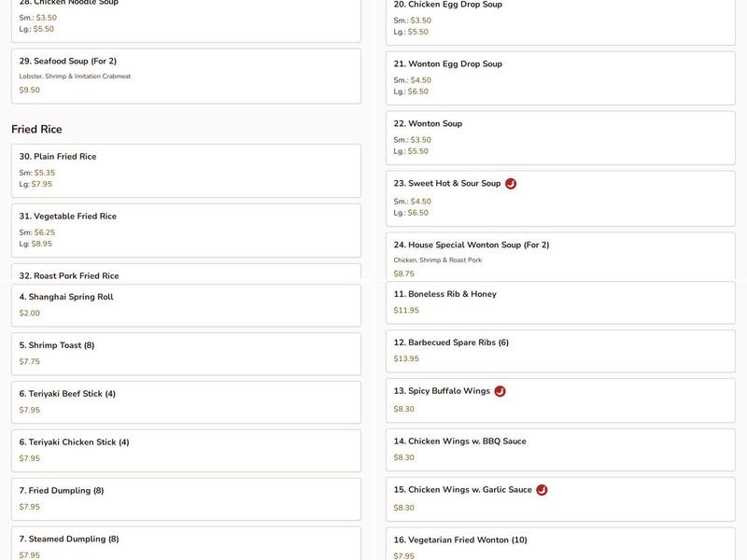This screenshot has width=747, height=560.
Task: Select Teriyaki Chicken Stick (4)
Action: pyautogui.click(x=186, y=451)
